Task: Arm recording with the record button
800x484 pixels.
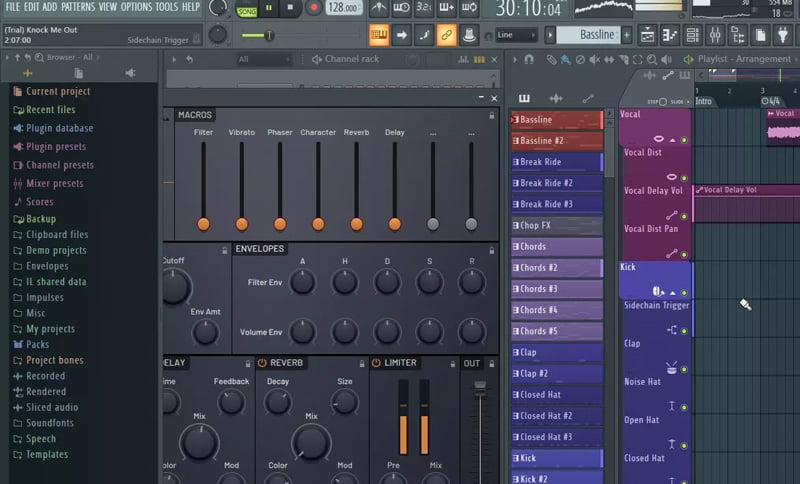Action: (313, 8)
